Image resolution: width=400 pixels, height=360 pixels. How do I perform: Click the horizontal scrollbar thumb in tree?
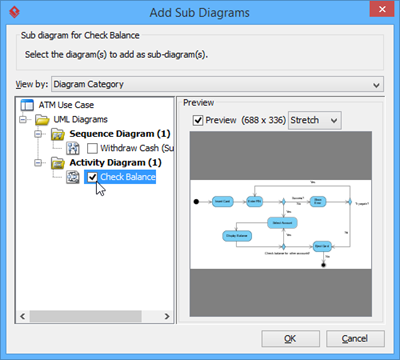[x=85, y=316]
